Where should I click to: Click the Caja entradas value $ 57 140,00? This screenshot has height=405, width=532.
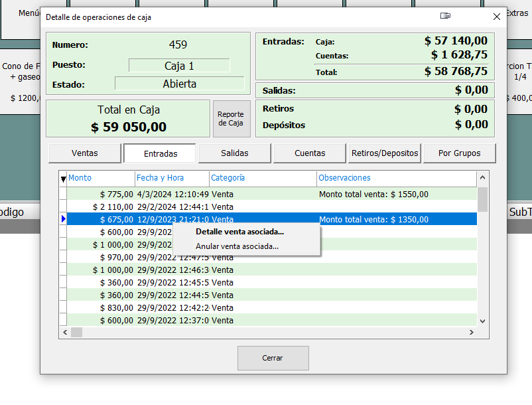pos(456,40)
